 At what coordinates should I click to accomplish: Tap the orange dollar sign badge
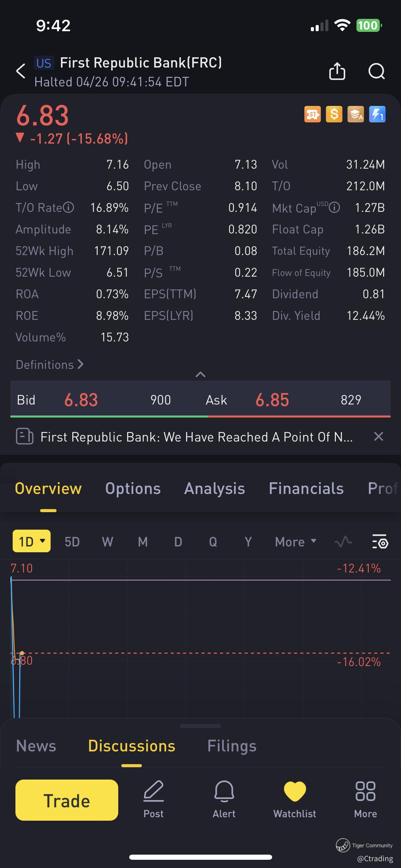pyautogui.click(x=334, y=114)
